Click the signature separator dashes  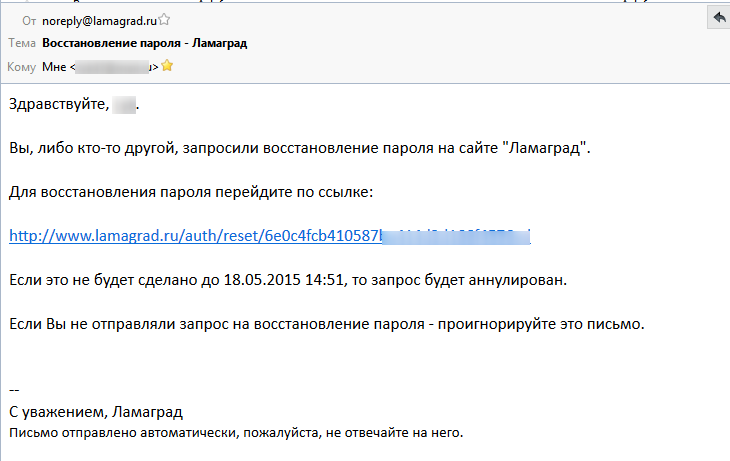[14, 390]
